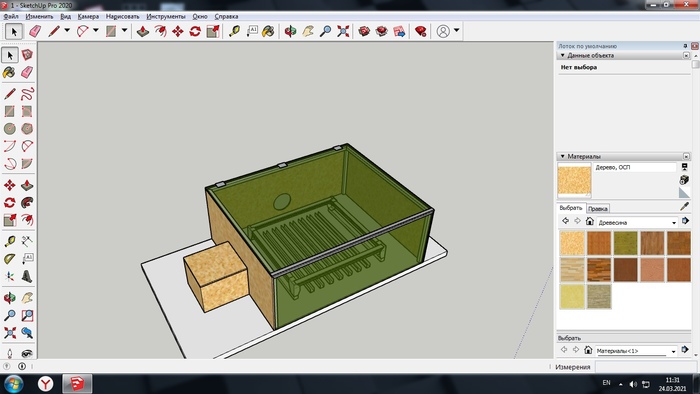Open the Камера menu
700x394 pixels.
pos(88,17)
